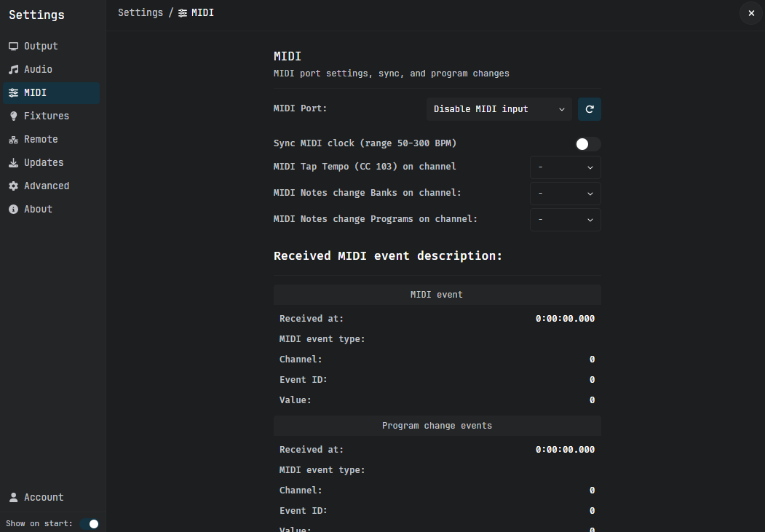Click the MIDI event Received at timestamp
This screenshot has height=532, width=765.
(x=565, y=319)
